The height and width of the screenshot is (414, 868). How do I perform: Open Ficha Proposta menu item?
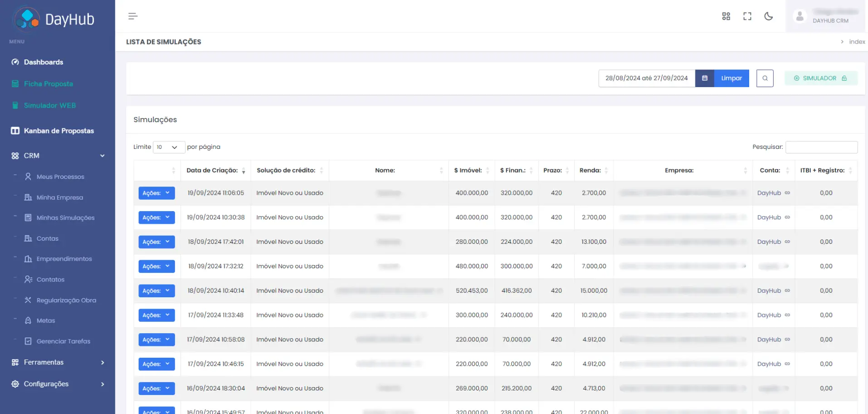[48, 84]
